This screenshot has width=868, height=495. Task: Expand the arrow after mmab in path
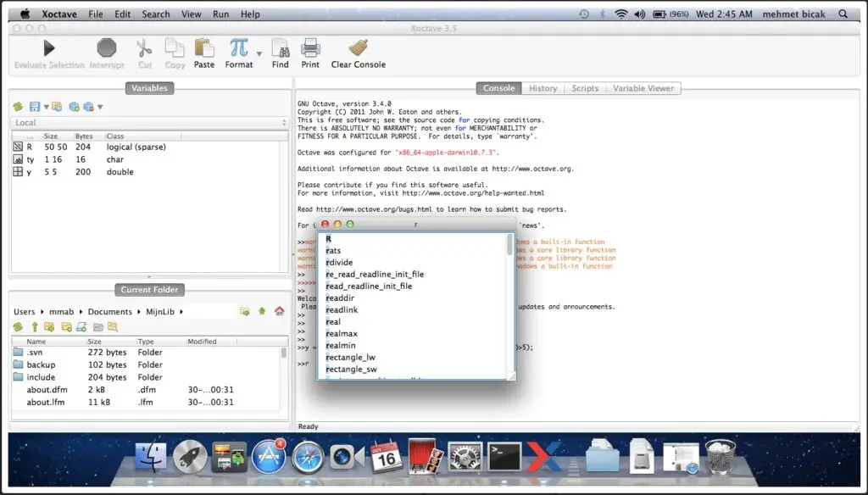(x=81, y=312)
